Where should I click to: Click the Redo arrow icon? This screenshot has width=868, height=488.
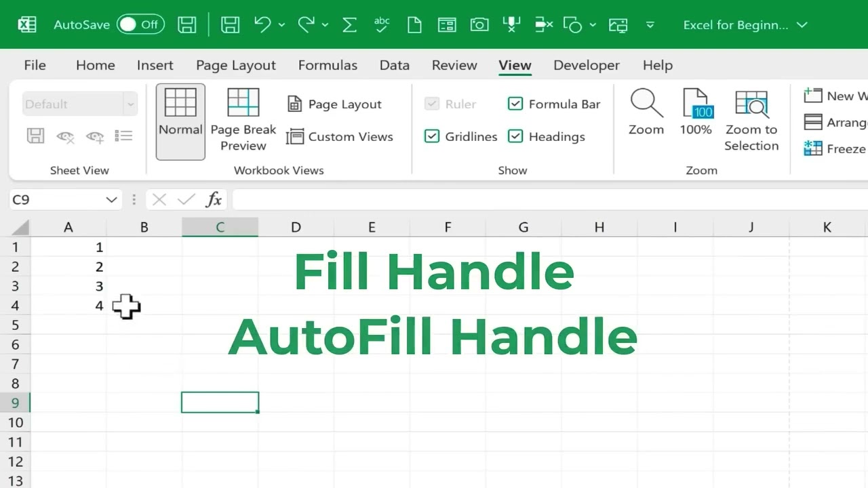[x=307, y=24]
